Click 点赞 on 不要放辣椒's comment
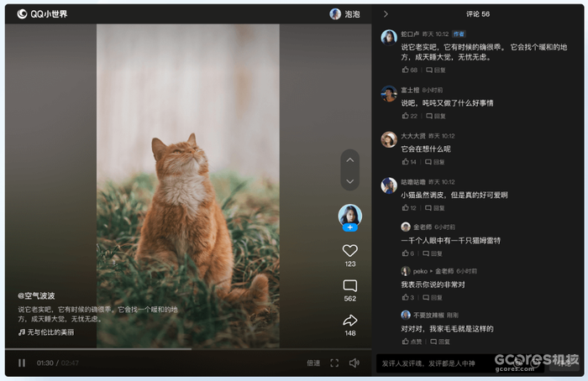588x381 pixels. (412, 342)
